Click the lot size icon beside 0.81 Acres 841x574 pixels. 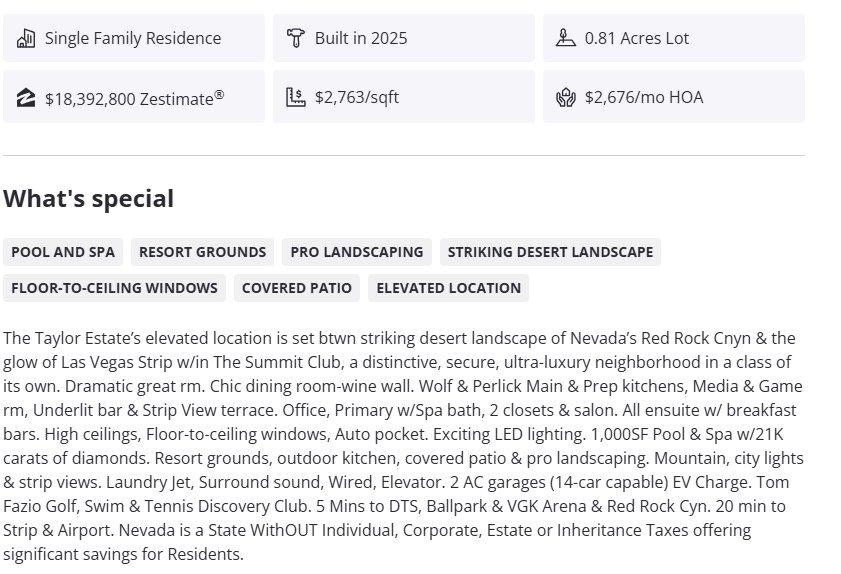pyautogui.click(x=565, y=39)
